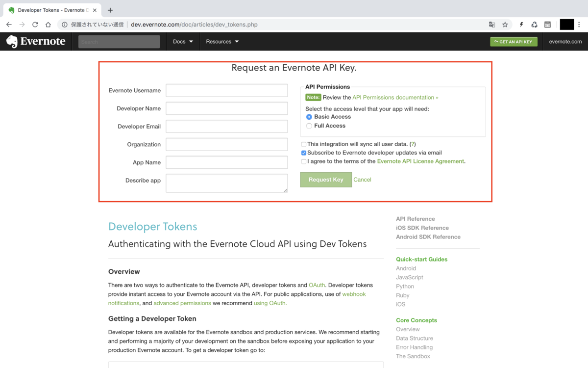Open JavaScript quick-start guide
Viewport: 588px width, 368px height.
(x=410, y=277)
